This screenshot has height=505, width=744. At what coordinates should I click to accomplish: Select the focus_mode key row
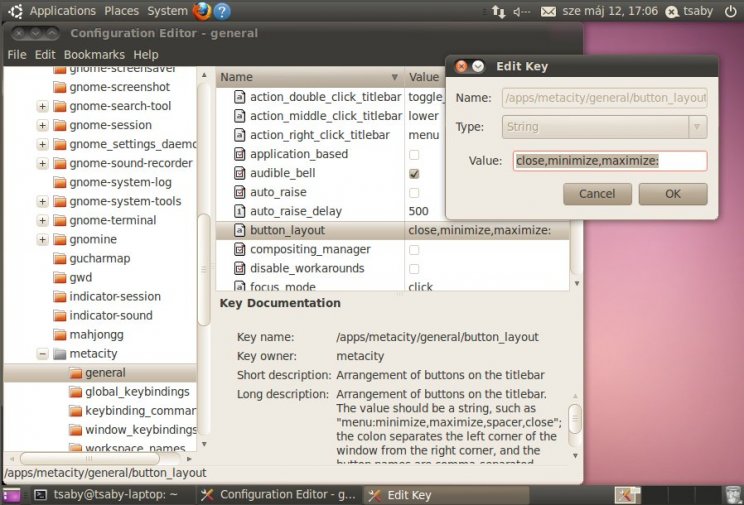(x=392, y=286)
